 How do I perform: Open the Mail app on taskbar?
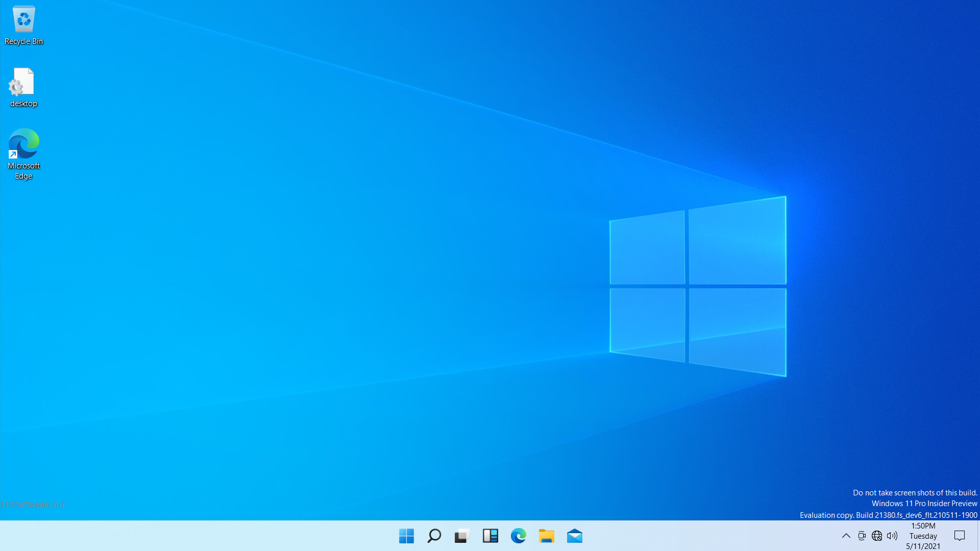[574, 536]
